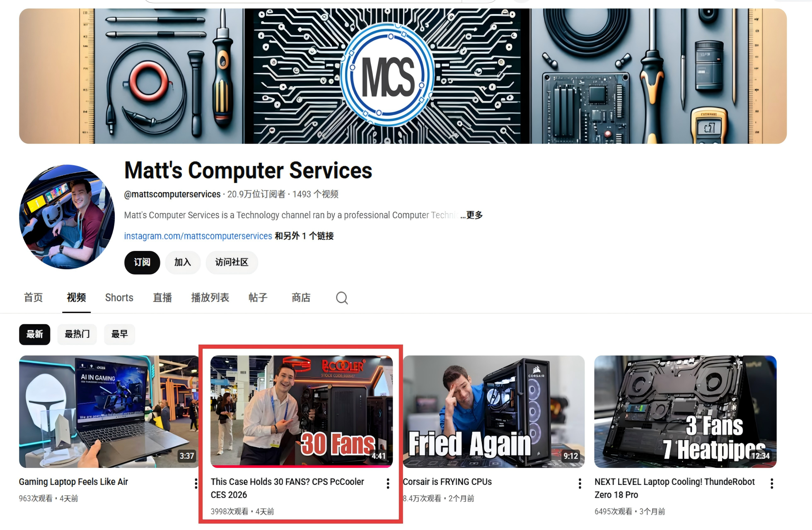
Task: Click the 4:41 duration badge
Action: 378,456
